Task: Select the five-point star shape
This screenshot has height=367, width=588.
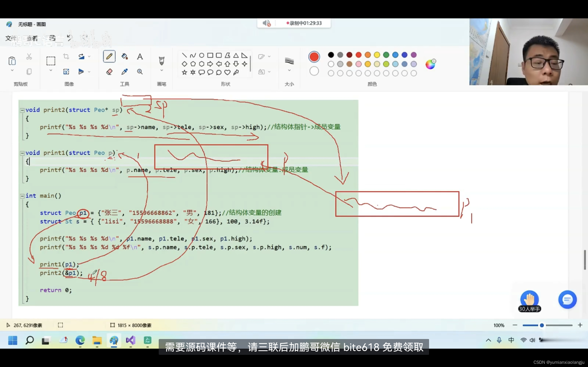Action: (184, 72)
